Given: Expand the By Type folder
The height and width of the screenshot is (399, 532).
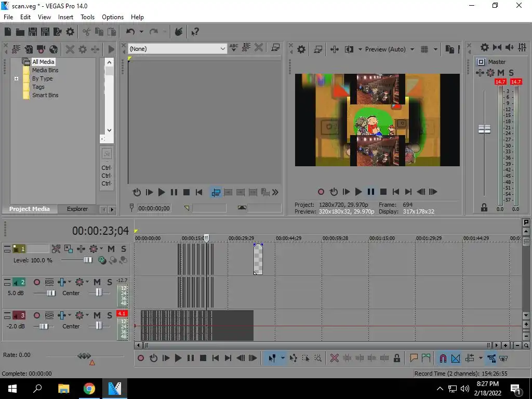Looking at the screenshot, I should 16,79.
